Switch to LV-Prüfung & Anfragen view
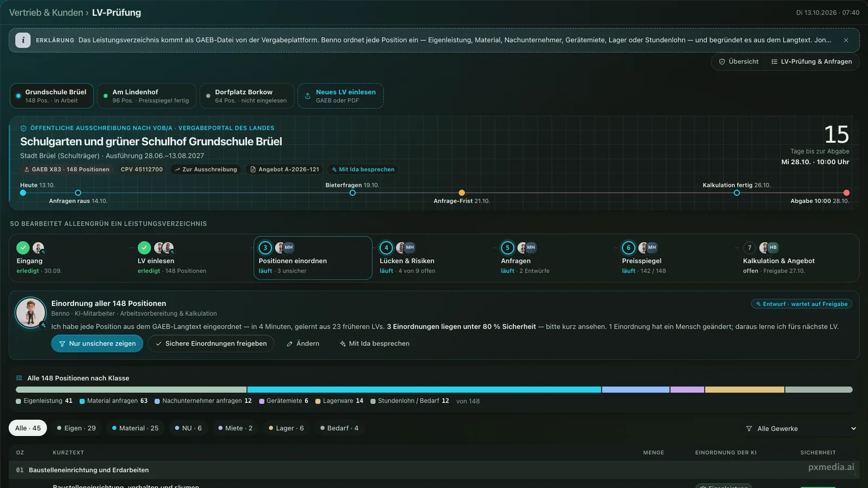The height and width of the screenshot is (488, 868). [x=812, y=62]
